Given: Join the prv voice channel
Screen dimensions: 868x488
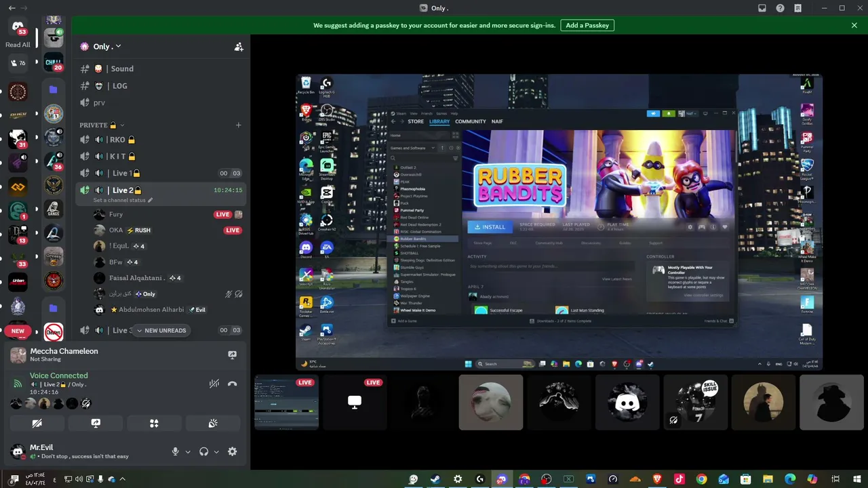Looking at the screenshot, I should click(x=160, y=103).
